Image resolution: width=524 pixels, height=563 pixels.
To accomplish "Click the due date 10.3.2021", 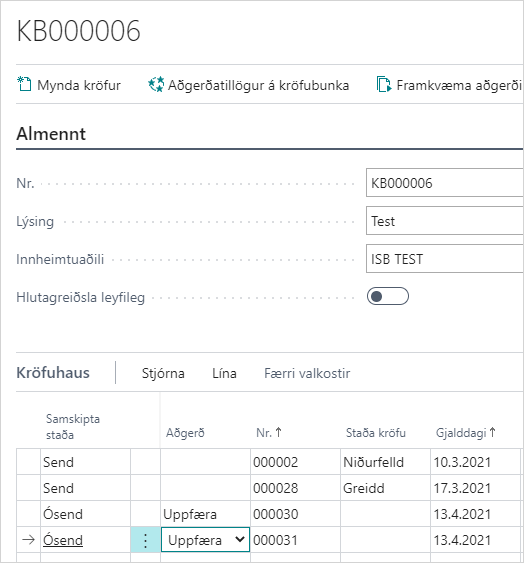I will click(475, 462).
